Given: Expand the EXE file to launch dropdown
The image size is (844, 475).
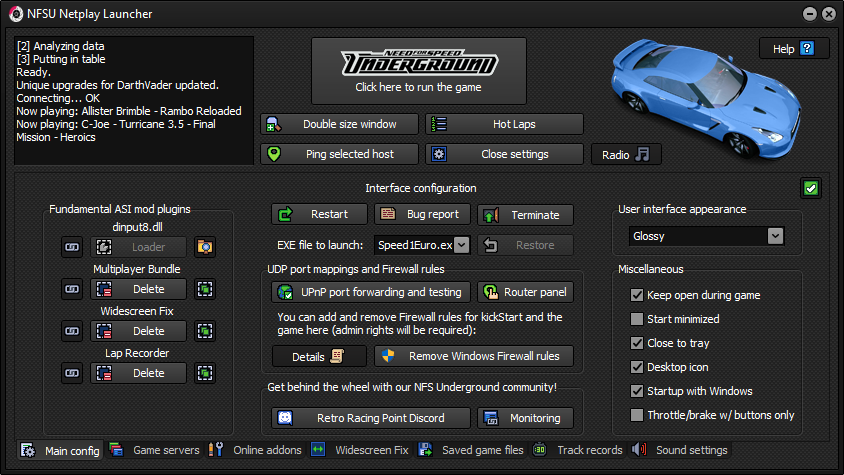Looking at the screenshot, I should (x=461, y=245).
